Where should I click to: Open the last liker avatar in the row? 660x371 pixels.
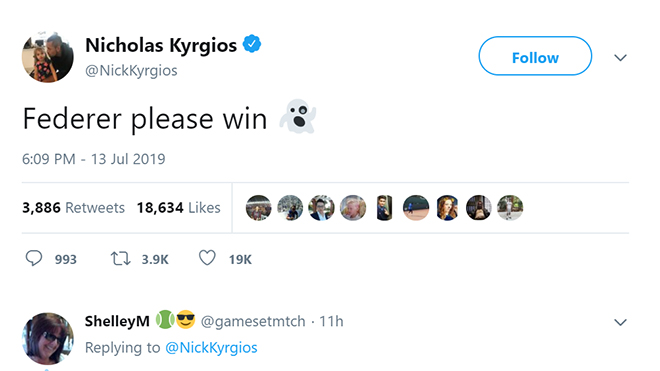[510, 208]
